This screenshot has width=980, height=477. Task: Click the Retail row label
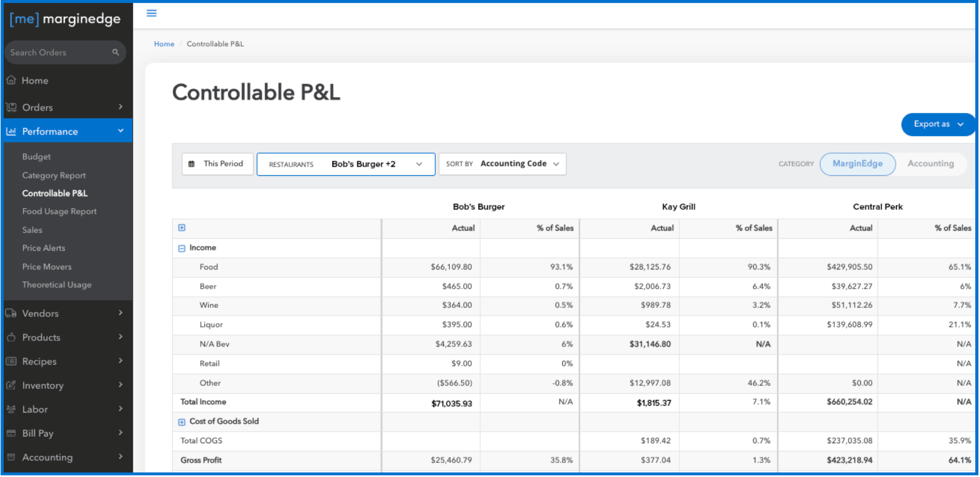(210, 364)
